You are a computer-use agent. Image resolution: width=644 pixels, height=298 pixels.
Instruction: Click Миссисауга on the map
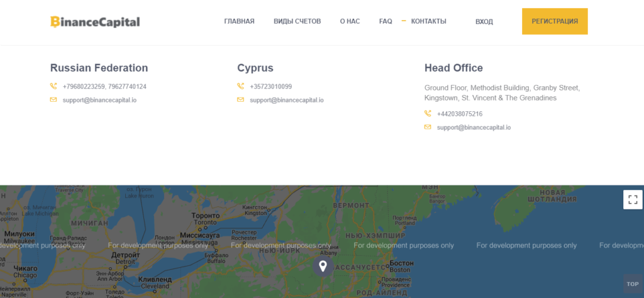[x=199, y=236]
